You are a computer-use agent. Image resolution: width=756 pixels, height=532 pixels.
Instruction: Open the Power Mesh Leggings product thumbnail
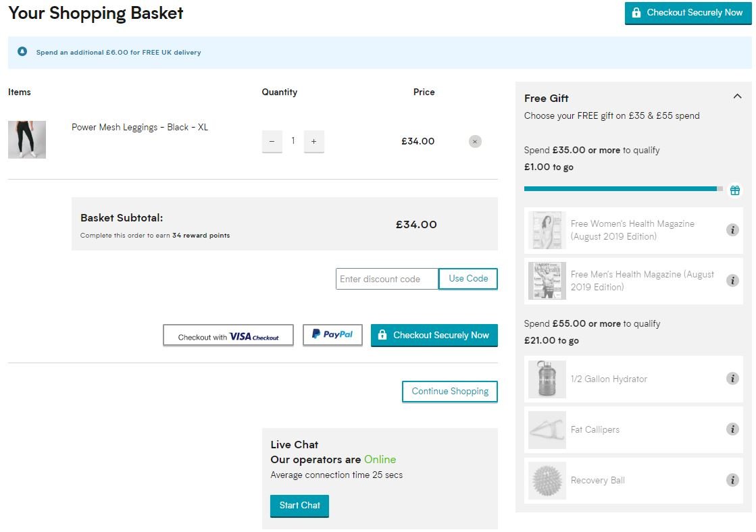pyautogui.click(x=27, y=140)
